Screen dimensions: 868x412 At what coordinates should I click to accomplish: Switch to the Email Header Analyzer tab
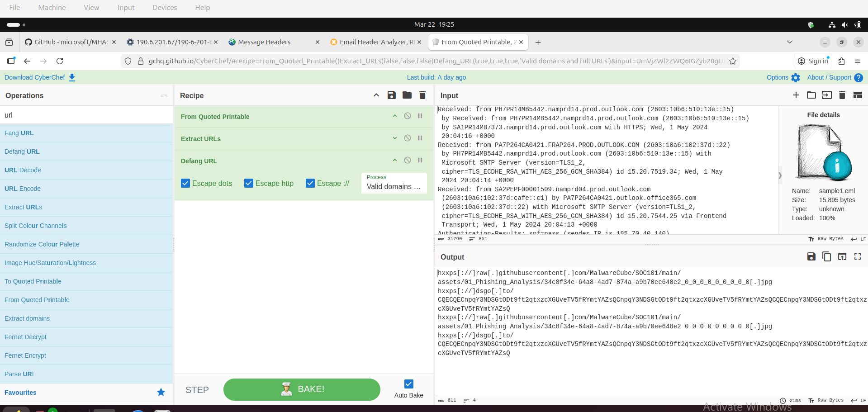pos(375,42)
